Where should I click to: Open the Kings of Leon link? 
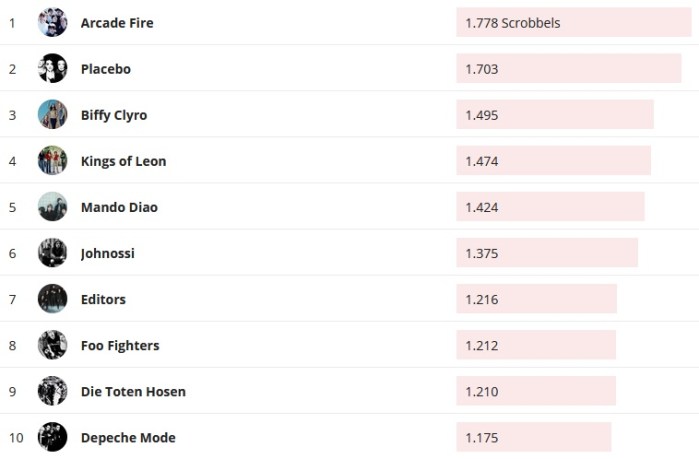click(123, 161)
